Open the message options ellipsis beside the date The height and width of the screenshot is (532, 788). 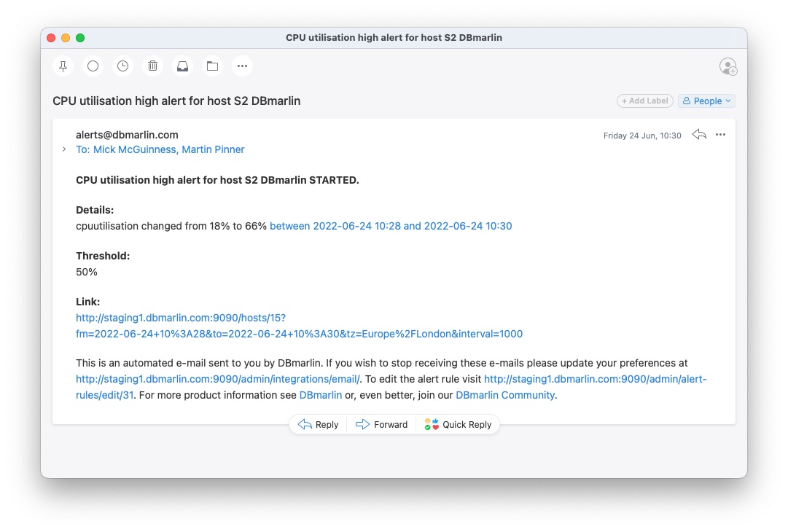click(721, 135)
